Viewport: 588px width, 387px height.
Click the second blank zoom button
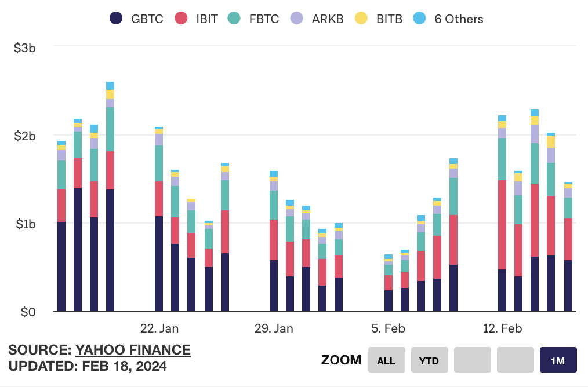coord(515,360)
